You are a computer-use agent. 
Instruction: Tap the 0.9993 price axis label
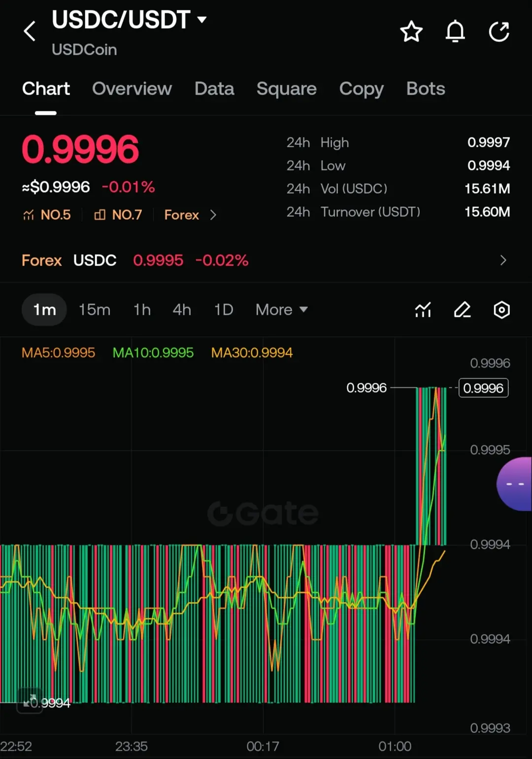tap(490, 728)
